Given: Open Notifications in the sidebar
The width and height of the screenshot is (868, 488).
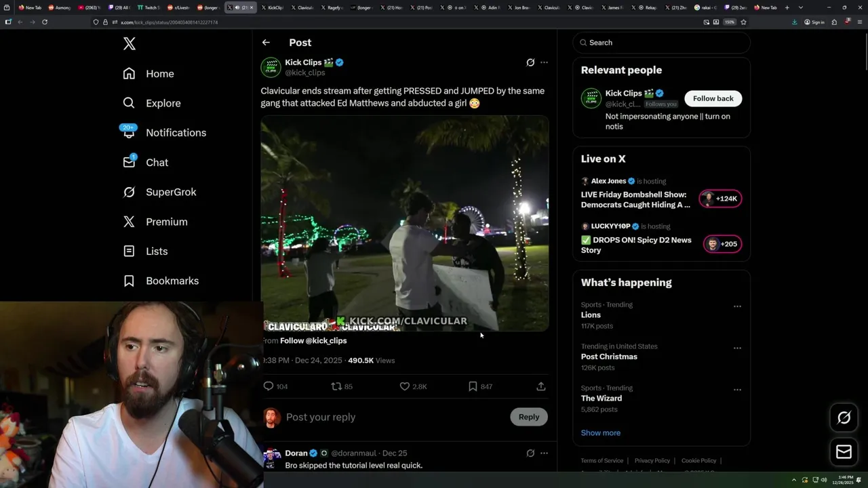Looking at the screenshot, I should click(x=165, y=133).
